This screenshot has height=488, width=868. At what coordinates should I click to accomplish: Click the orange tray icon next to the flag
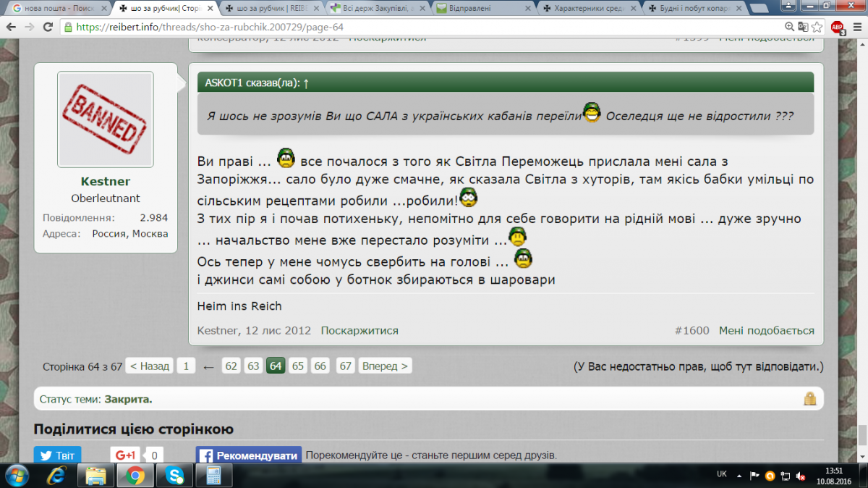pyautogui.click(x=770, y=476)
